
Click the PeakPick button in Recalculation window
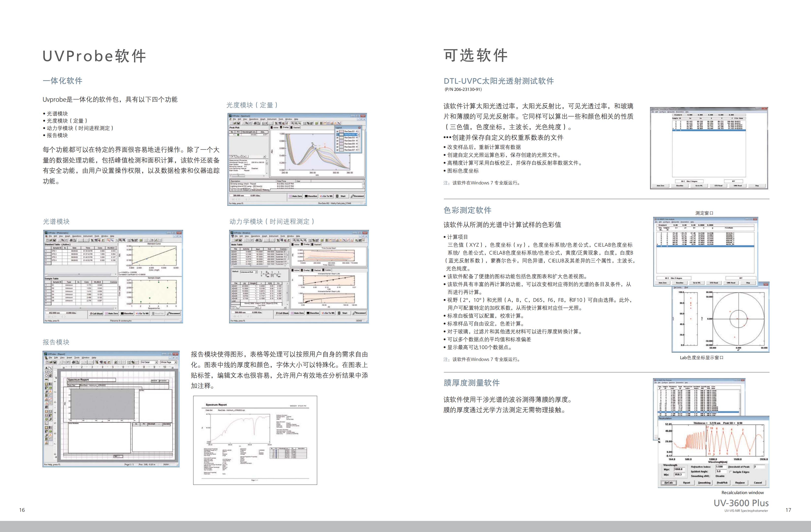722,483
